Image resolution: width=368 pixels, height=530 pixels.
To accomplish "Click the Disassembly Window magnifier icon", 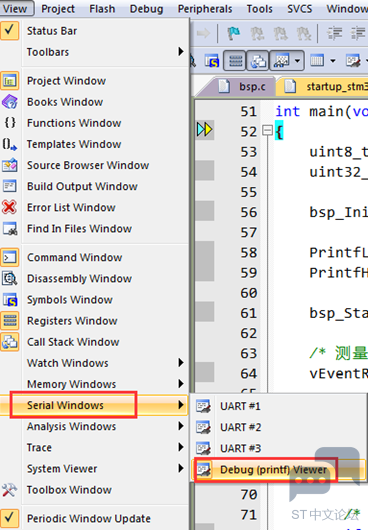I will click(9, 278).
